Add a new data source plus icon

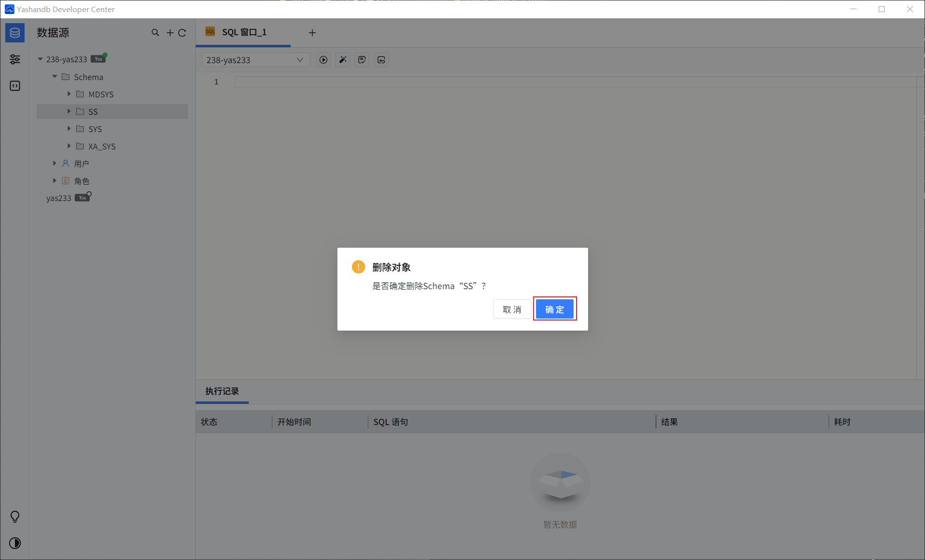tap(170, 33)
